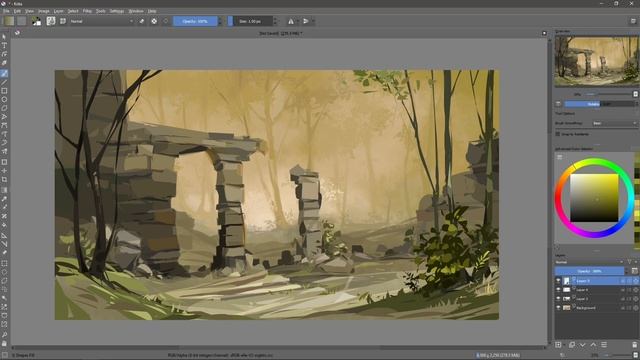Duplicate the current layer
Image resolution: width=640 pixels, height=360 pixels.
coord(572,345)
